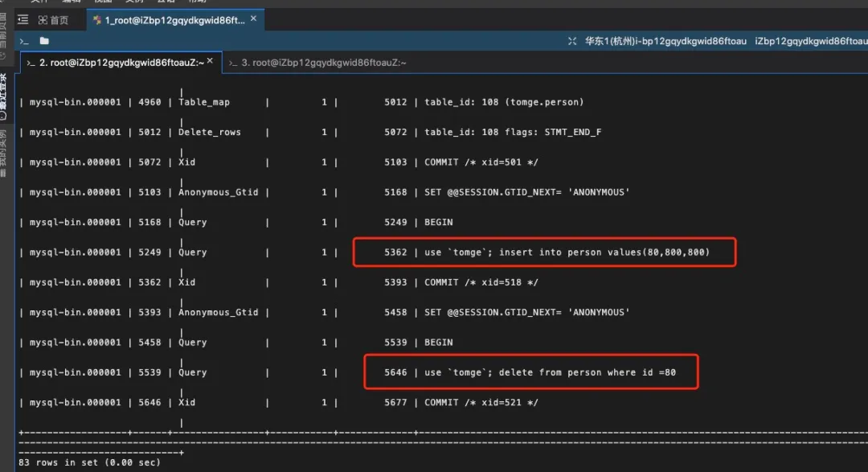Toggle fullscreen with the expand arrows icon
The image size is (868, 472).
(572, 41)
